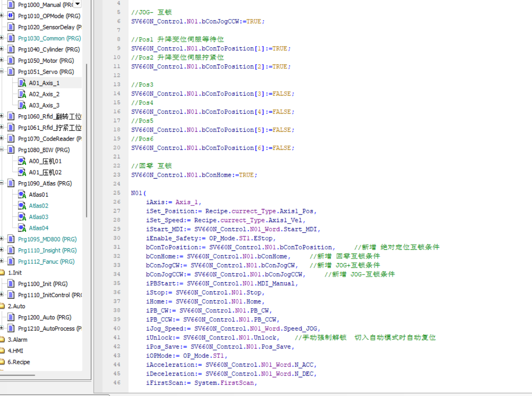Click the horizontal scrollbar of project tree
Viewport: 532px width, 396px height.
(17, 375)
